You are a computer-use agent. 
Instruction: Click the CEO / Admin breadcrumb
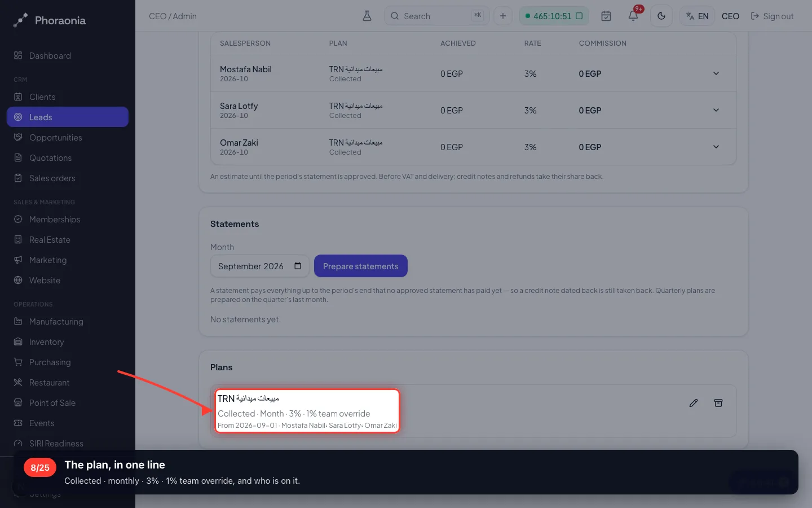(173, 16)
